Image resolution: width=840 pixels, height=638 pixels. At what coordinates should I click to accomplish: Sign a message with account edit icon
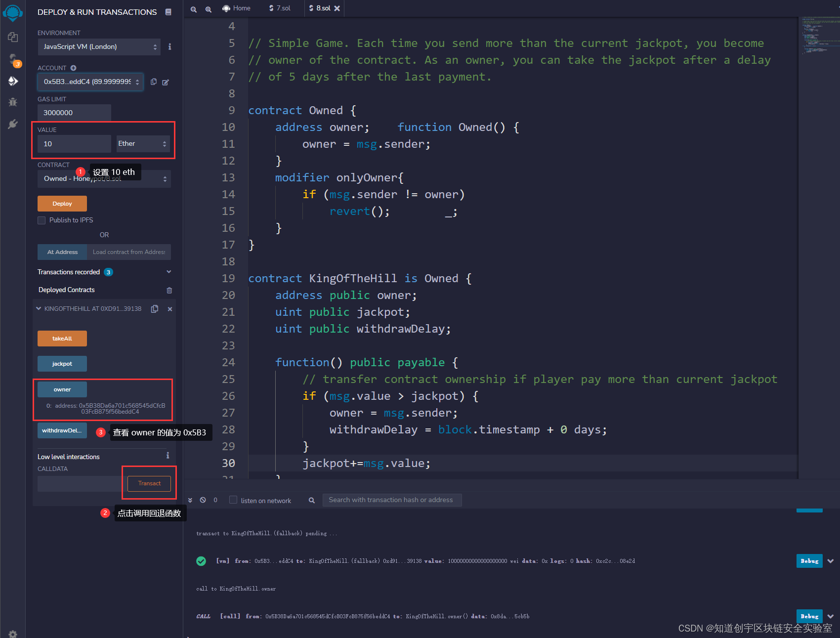[x=166, y=82]
